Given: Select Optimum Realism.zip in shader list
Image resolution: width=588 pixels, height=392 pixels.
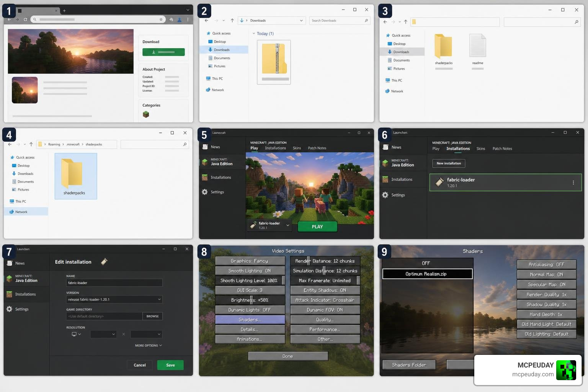Looking at the screenshot, I should coord(427,274).
